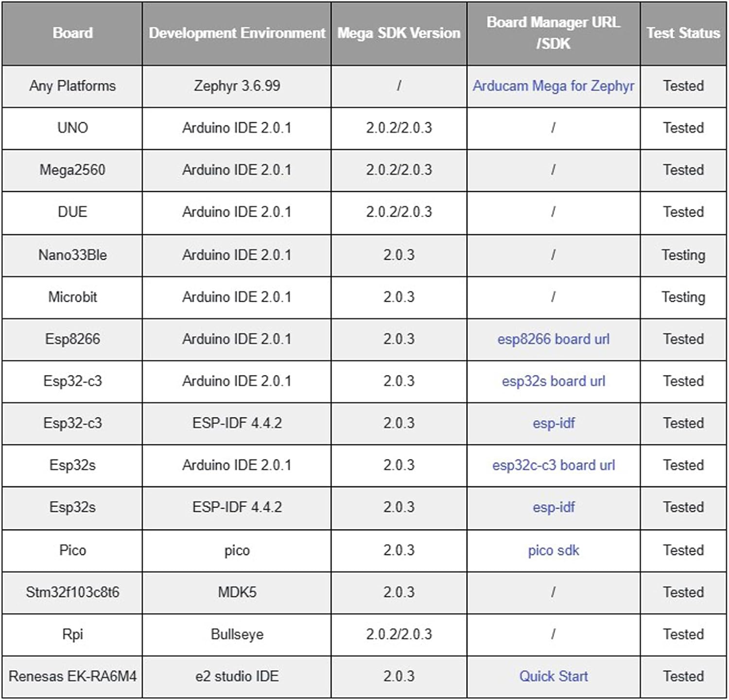Follow the esp32c-c3 board url link
The width and height of the screenshot is (729, 700).
[x=553, y=465]
